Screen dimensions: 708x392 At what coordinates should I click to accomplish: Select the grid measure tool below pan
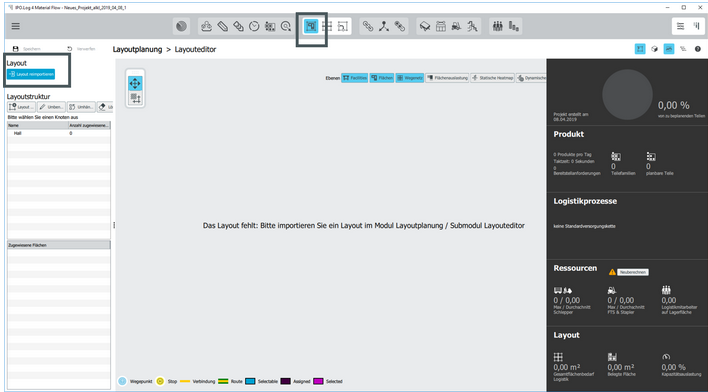point(135,98)
